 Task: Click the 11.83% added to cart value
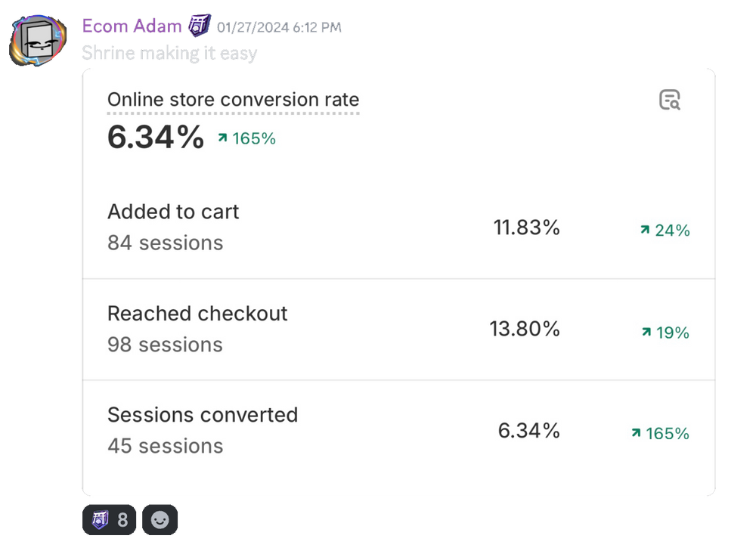tap(526, 228)
